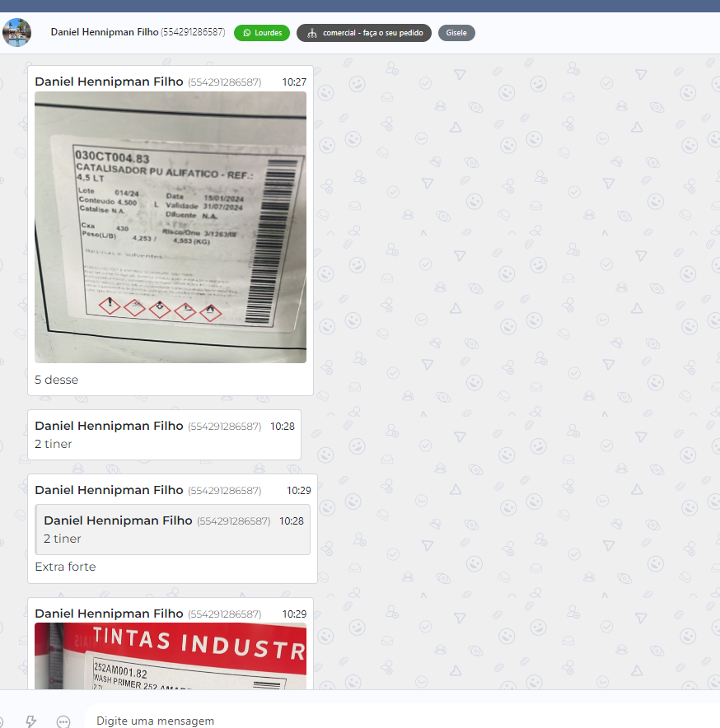The width and height of the screenshot is (720, 728).
Task: Click the '5 desse' image caption
Action: tap(56, 380)
